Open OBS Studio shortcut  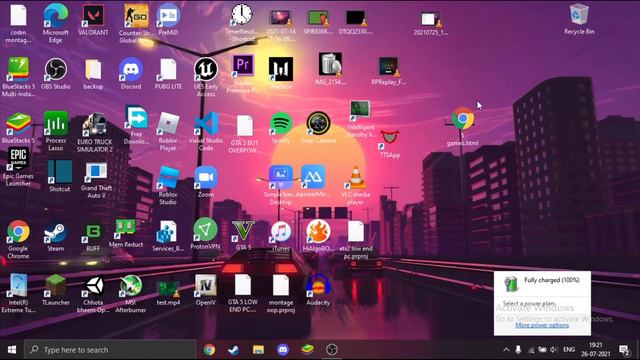(56, 69)
